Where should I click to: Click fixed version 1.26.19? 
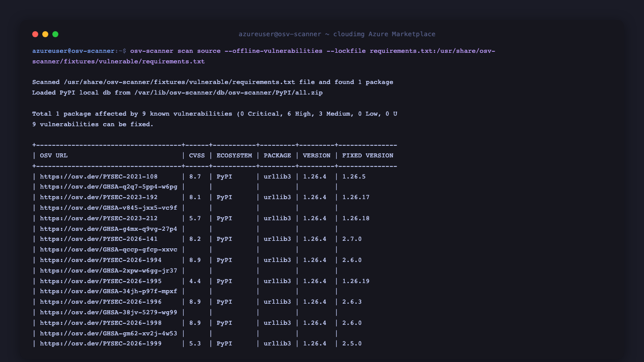click(356, 281)
